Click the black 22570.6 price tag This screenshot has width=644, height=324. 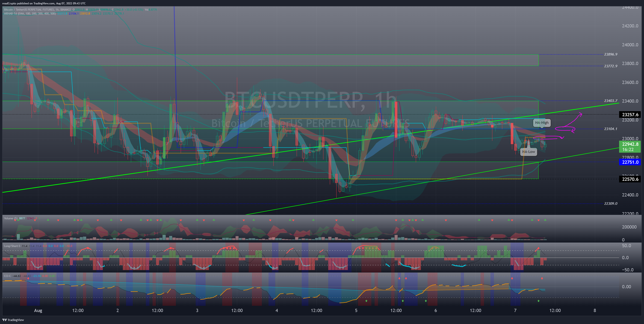click(630, 179)
